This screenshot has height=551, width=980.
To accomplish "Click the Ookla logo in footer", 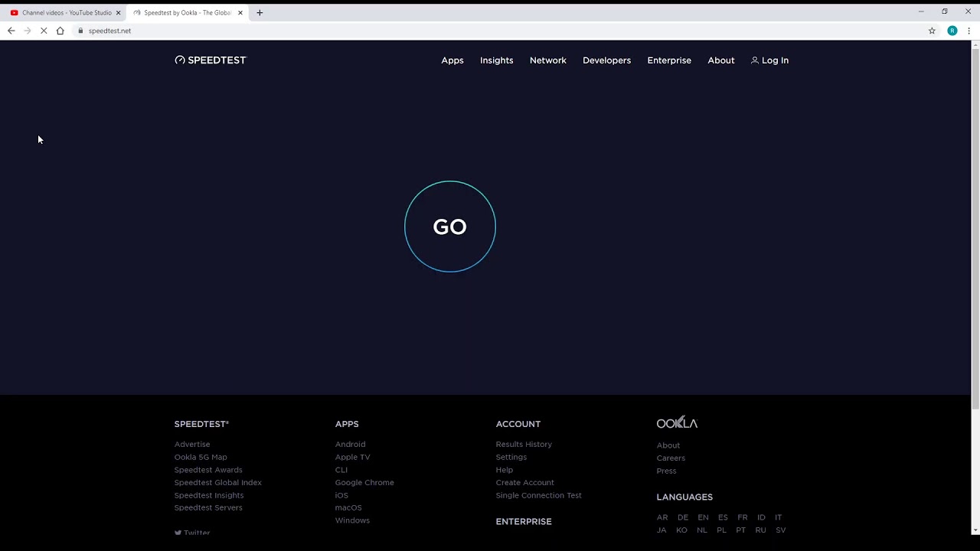I will pyautogui.click(x=677, y=422).
